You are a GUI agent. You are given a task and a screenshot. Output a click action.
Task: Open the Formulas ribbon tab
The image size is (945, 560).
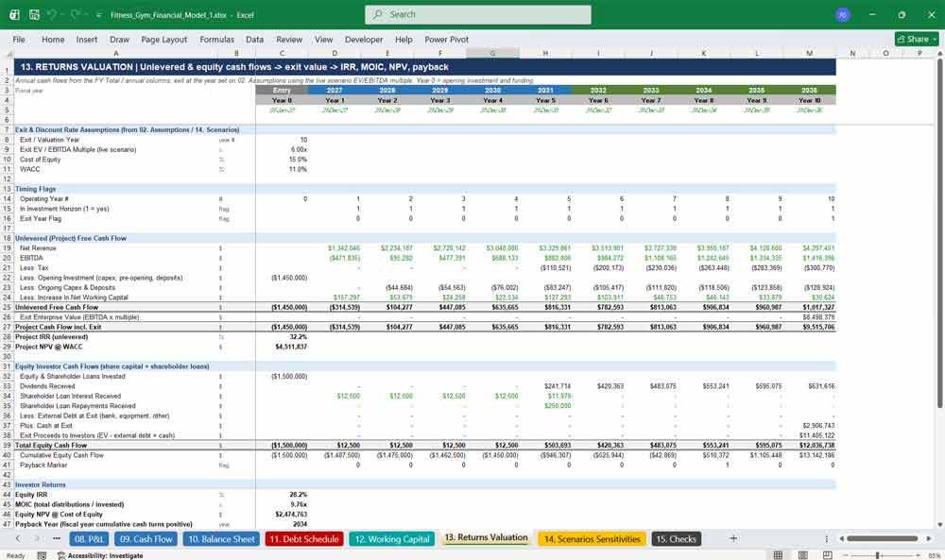pyautogui.click(x=217, y=39)
